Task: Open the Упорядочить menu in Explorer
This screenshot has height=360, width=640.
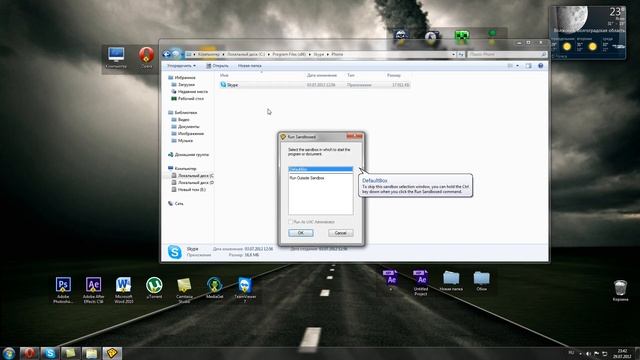Action: 181,66
